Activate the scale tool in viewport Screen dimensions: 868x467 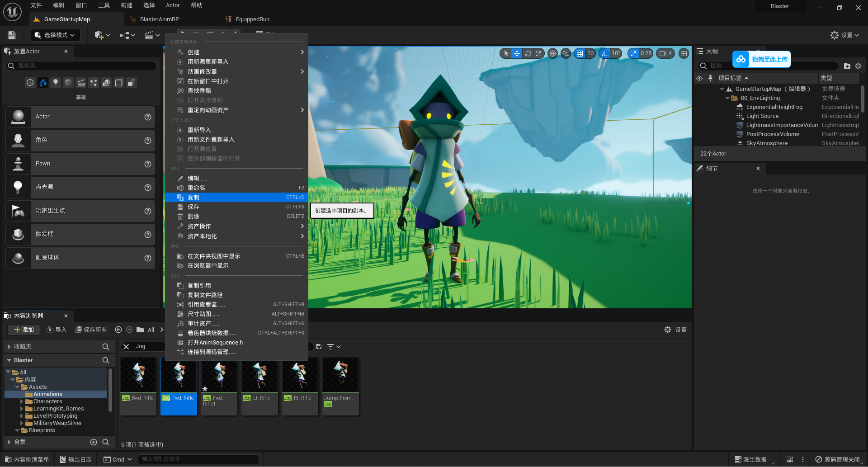(x=538, y=53)
